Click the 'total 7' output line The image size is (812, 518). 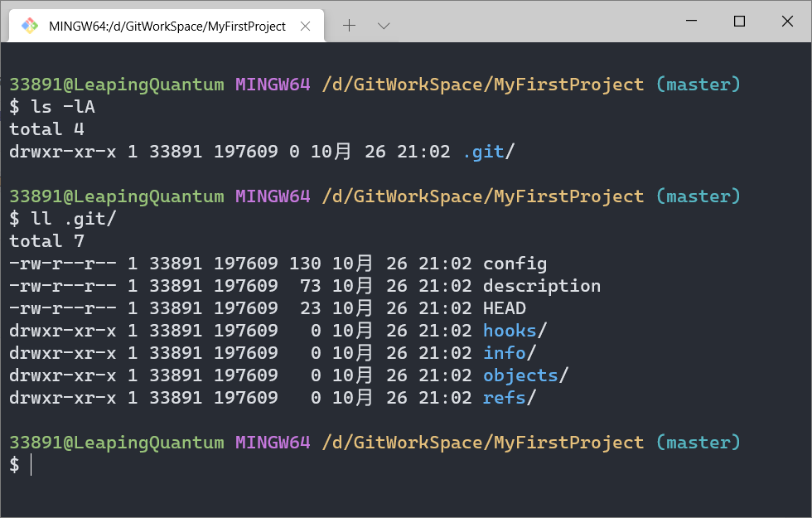tap(46, 241)
